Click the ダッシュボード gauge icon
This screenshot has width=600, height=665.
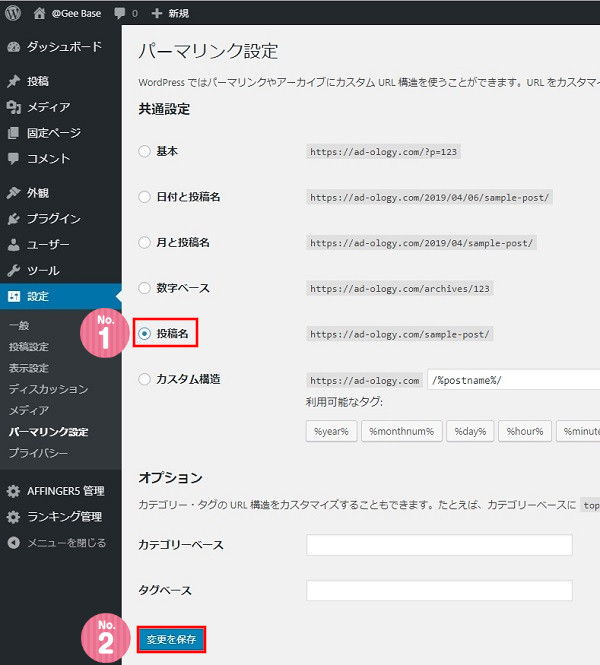(14, 47)
